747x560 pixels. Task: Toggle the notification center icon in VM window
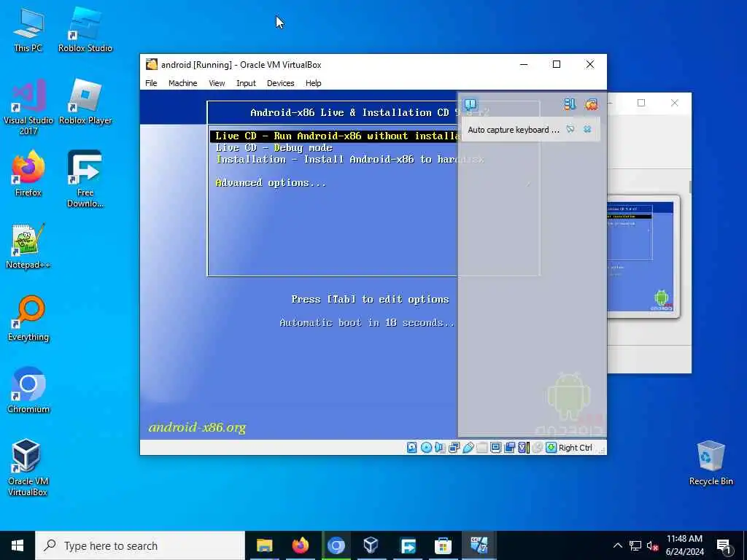471,104
